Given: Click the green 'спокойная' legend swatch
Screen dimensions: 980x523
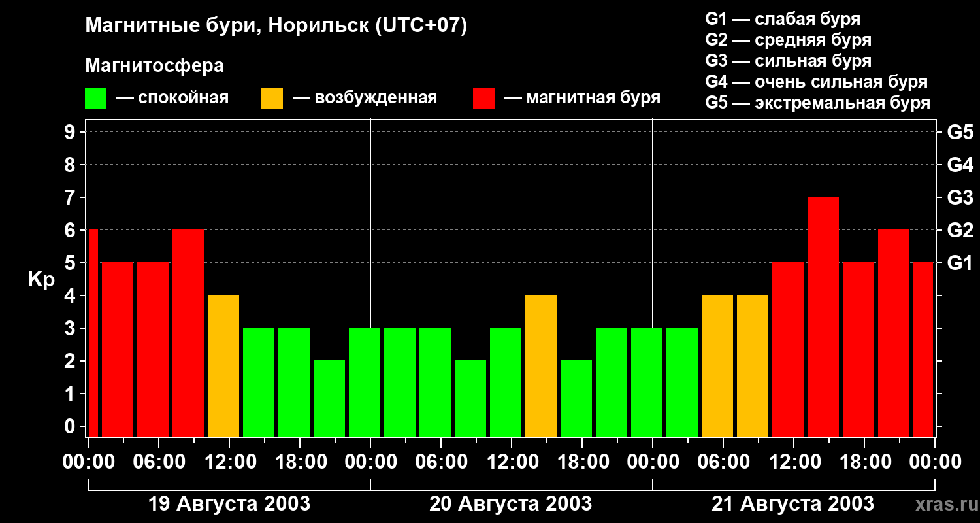Looking at the screenshot, I should [x=95, y=99].
